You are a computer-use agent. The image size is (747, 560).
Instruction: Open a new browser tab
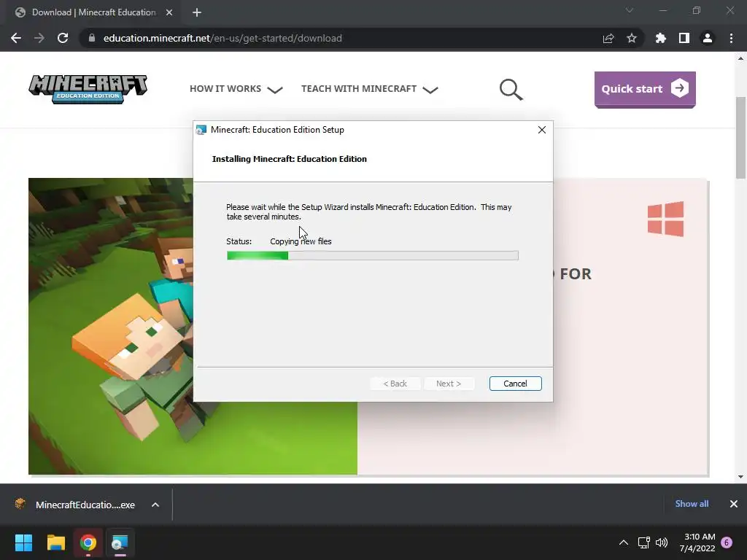tap(197, 12)
